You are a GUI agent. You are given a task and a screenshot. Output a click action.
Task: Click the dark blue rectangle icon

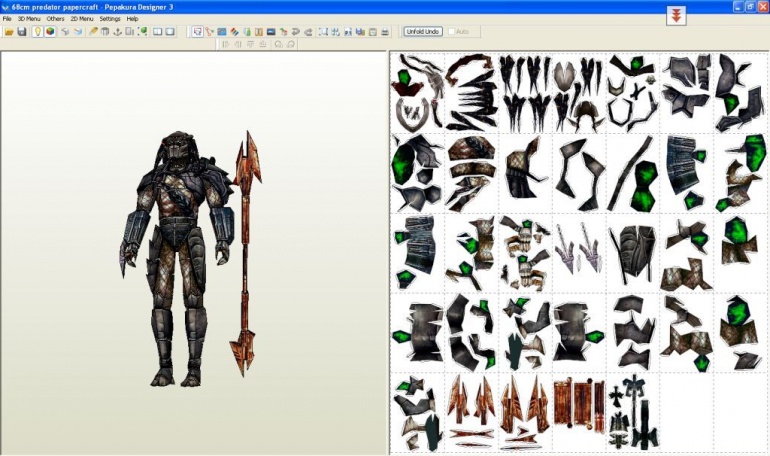point(271,32)
